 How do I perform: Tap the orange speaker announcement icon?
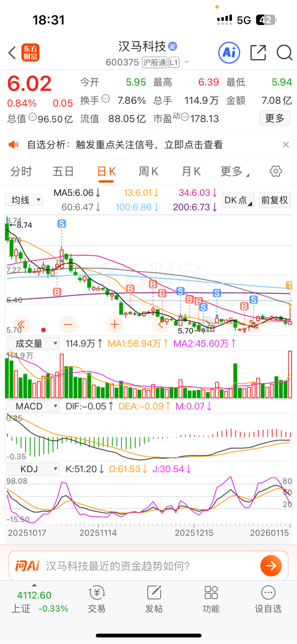tap(14, 145)
